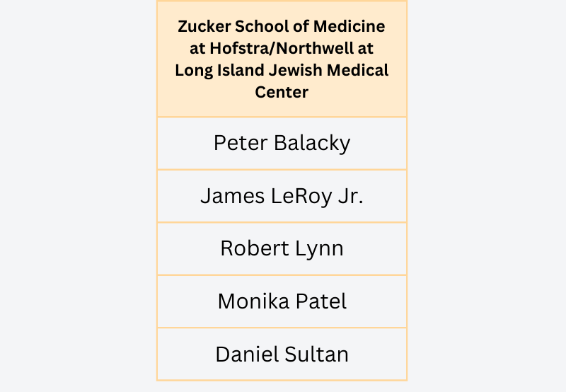The width and height of the screenshot is (566, 392).
Task: Click the last name Sultan
Action: (x=316, y=354)
